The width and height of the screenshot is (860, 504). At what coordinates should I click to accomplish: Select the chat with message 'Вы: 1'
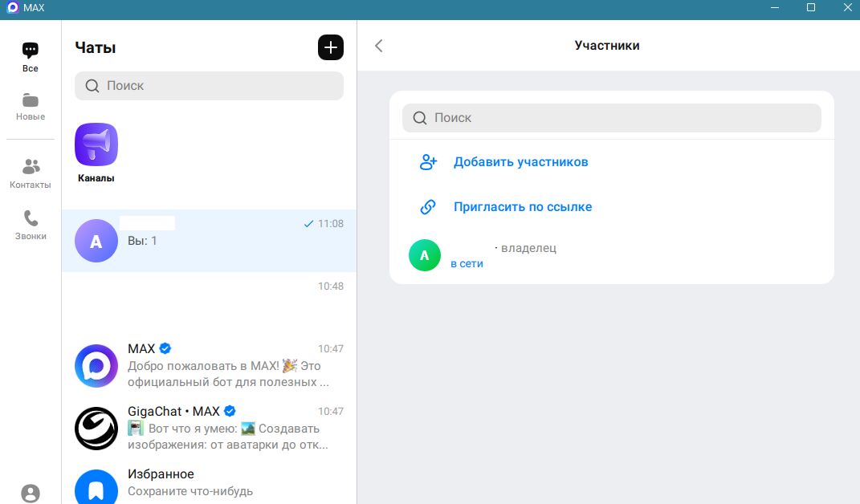tap(209, 241)
